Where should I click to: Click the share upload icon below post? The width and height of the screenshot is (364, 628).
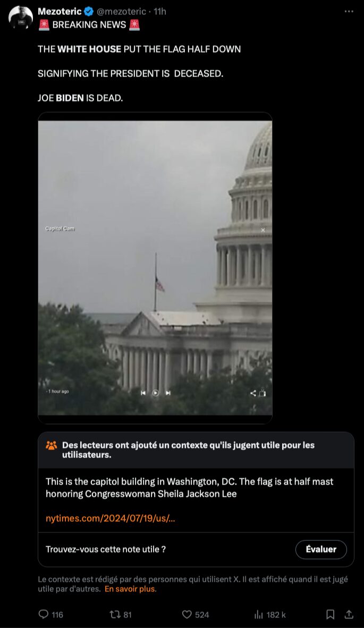(349, 614)
